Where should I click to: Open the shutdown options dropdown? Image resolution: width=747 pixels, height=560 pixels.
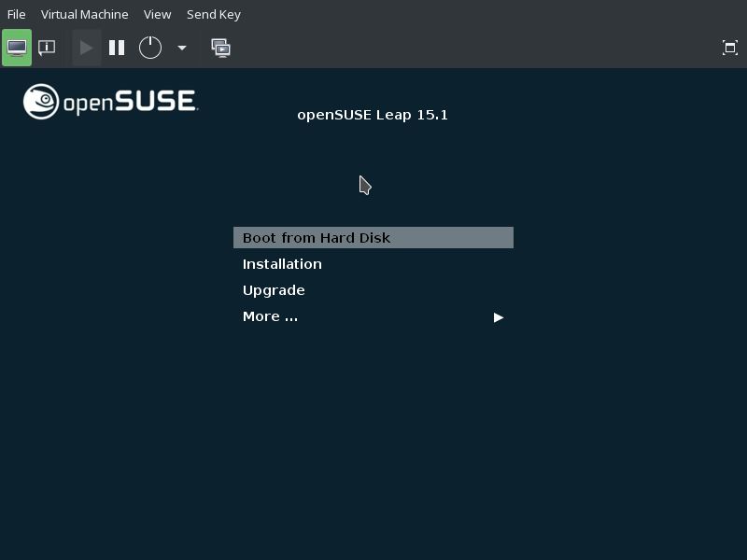[x=181, y=48]
